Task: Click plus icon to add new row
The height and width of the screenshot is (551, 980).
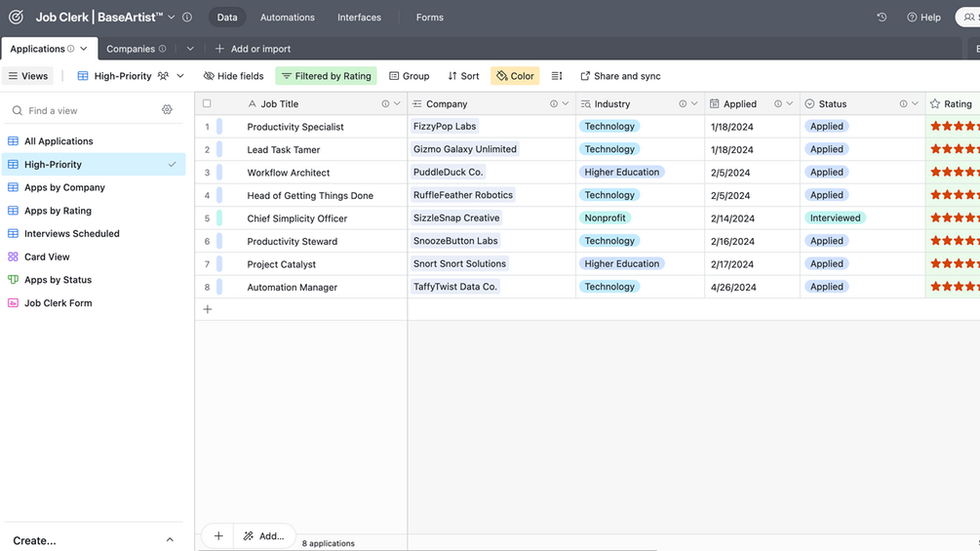Action: (208, 309)
